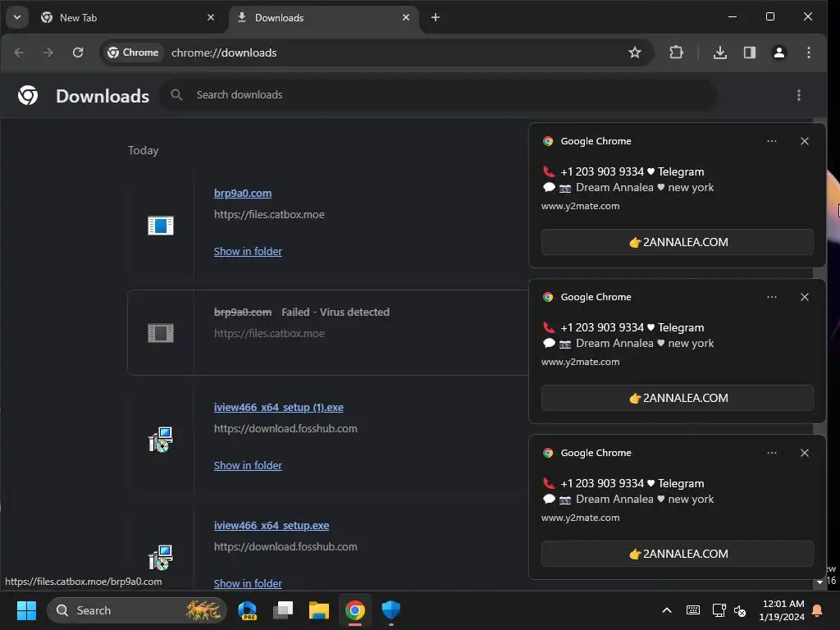Close the New Tab tab
Viewport: 840px width, 630px height.
click(x=211, y=18)
